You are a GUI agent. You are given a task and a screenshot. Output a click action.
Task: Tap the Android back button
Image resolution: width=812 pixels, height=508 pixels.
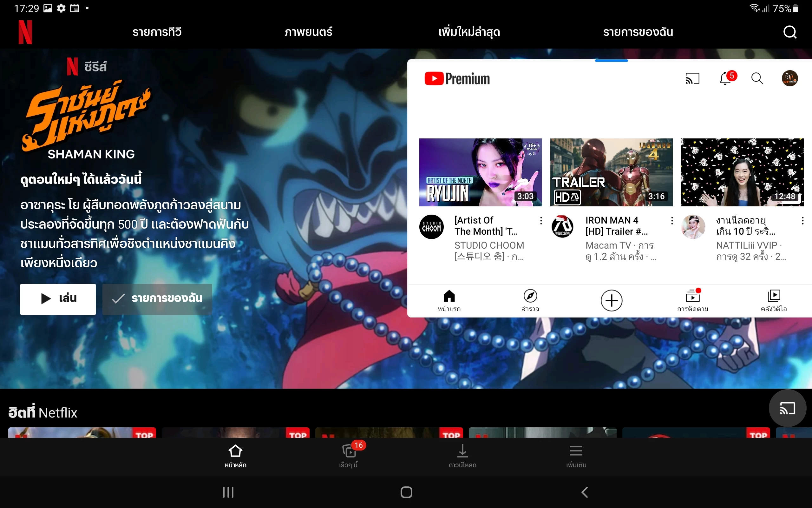tap(585, 492)
